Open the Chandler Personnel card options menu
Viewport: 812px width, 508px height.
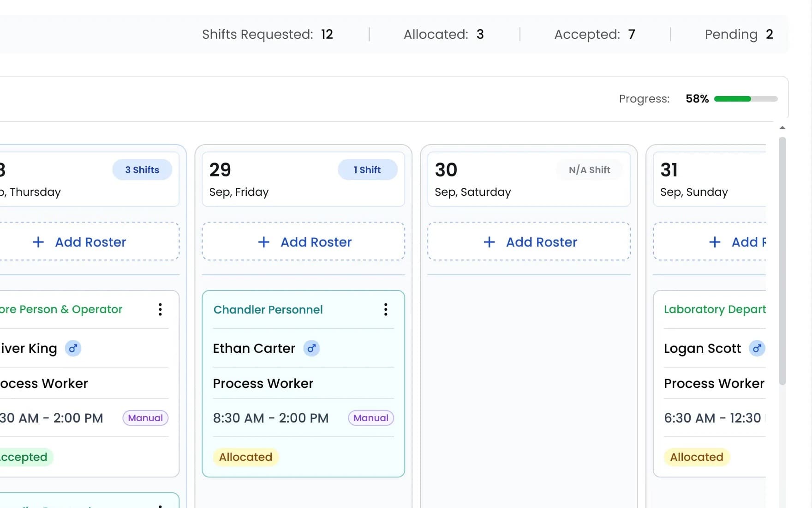pyautogui.click(x=386, y=309)
